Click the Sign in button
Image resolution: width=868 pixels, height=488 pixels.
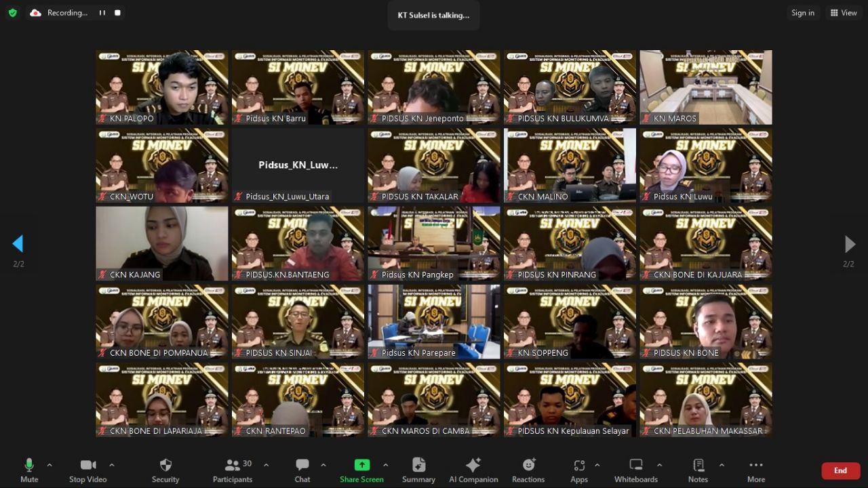tap(803, 13)
